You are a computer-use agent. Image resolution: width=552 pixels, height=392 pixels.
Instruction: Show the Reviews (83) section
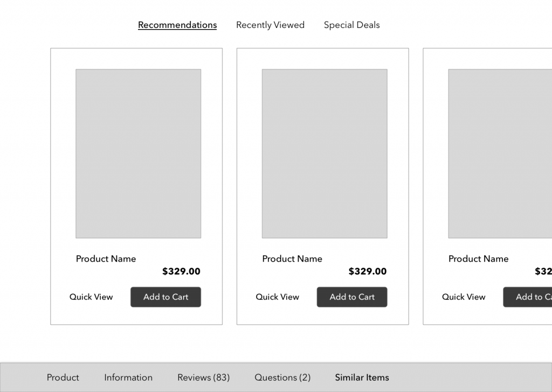tap(203, 377)
